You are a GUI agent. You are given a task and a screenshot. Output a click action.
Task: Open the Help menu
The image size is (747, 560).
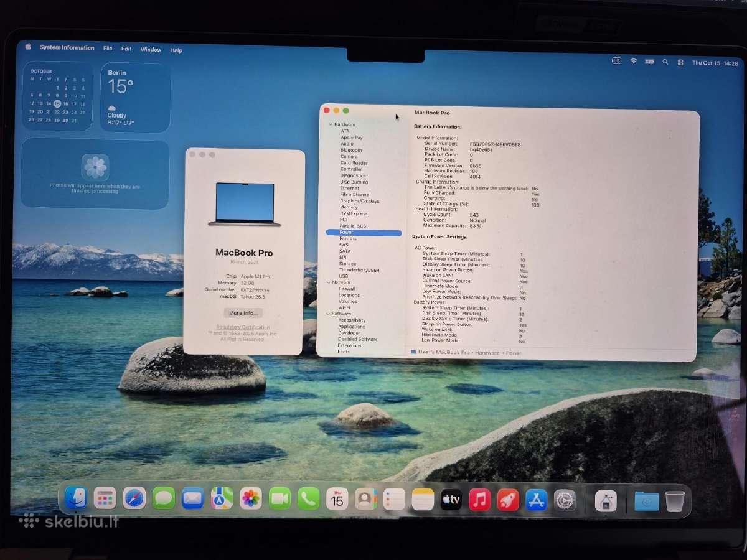[x=176, y=50]
